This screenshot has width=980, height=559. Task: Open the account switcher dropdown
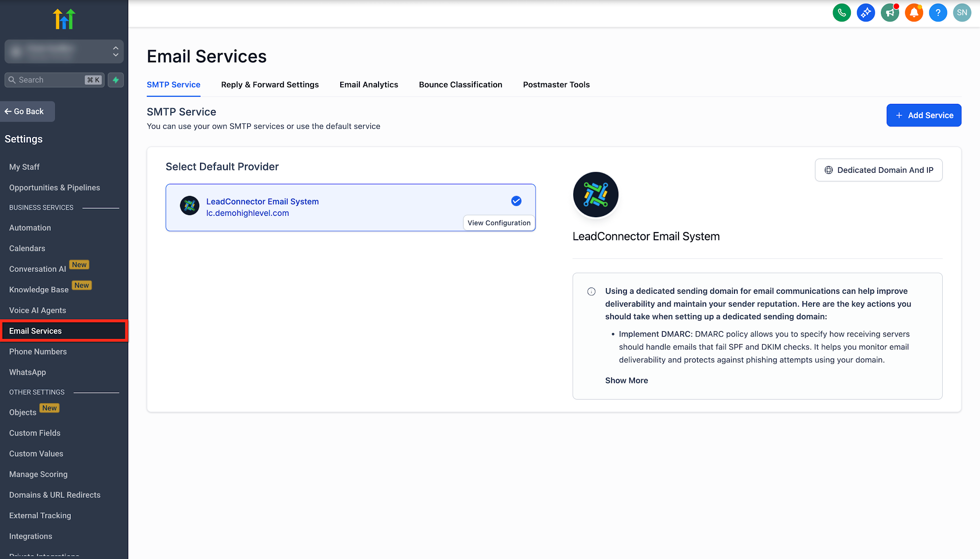pos(64,51)
